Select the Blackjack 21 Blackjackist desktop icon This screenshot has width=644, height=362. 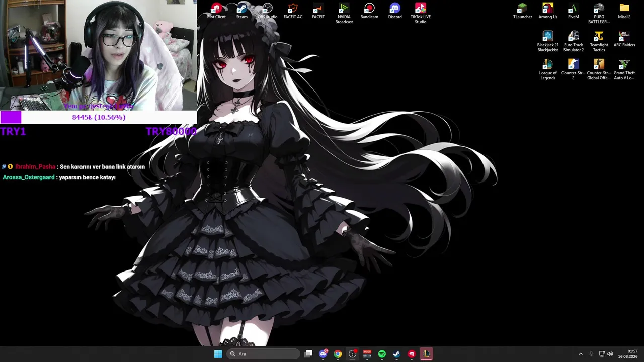click(548, 42)
